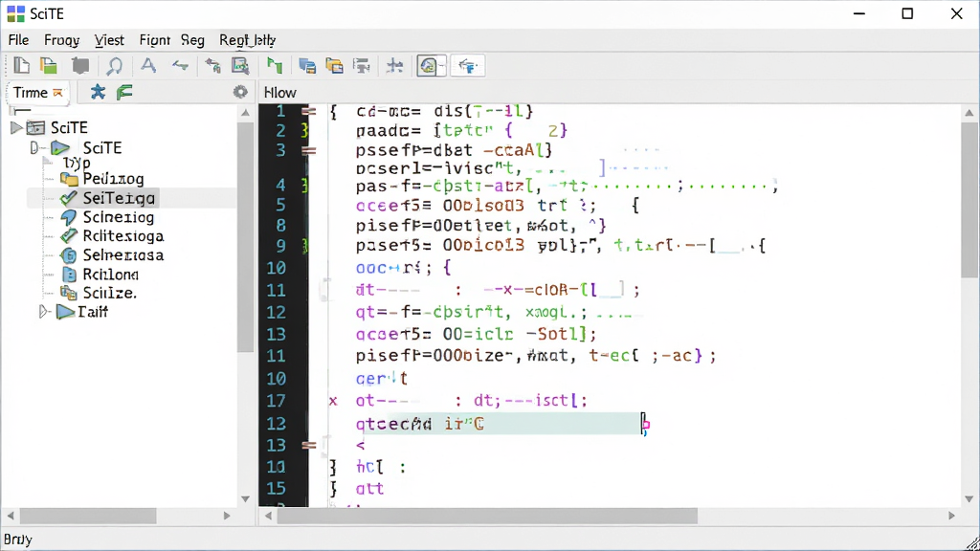Click the blue left-arrow toolbar icon
The width and height of the screenshot is (980, 551).
pos(181,66)
